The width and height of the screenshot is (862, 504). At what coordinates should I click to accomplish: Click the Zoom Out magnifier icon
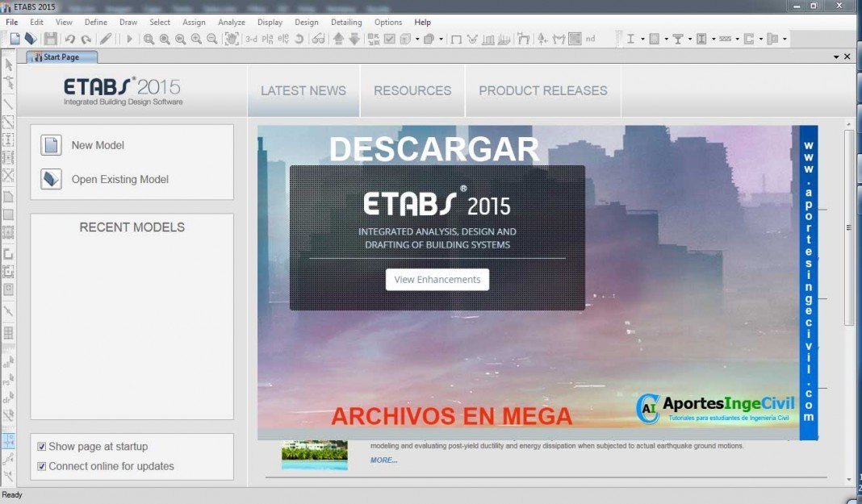(211, 39)
